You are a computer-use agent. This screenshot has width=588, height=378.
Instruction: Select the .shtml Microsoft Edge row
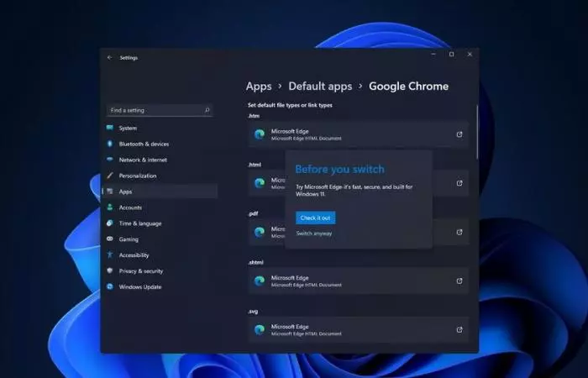[358, 281]
